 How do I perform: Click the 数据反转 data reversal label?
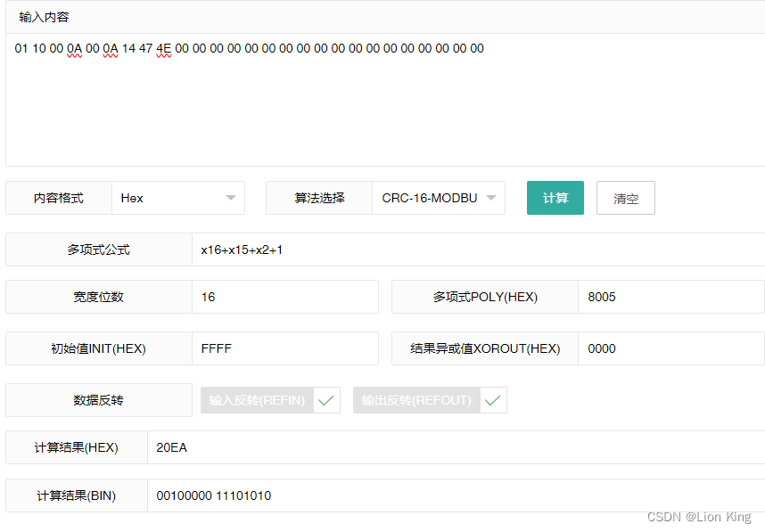(x=97, y=400)
